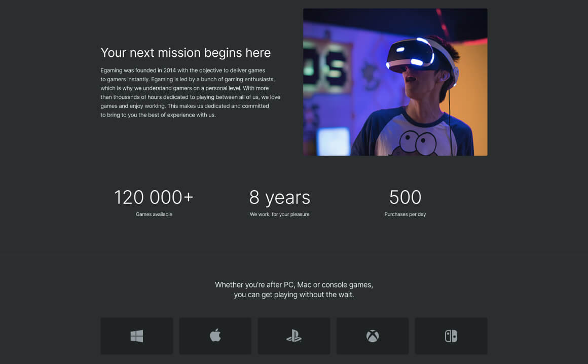The height and width of the screenshot is (364, 588).
Task: Click the 'We work, for your pleasure' caption
Action: (x=279, y=214)
